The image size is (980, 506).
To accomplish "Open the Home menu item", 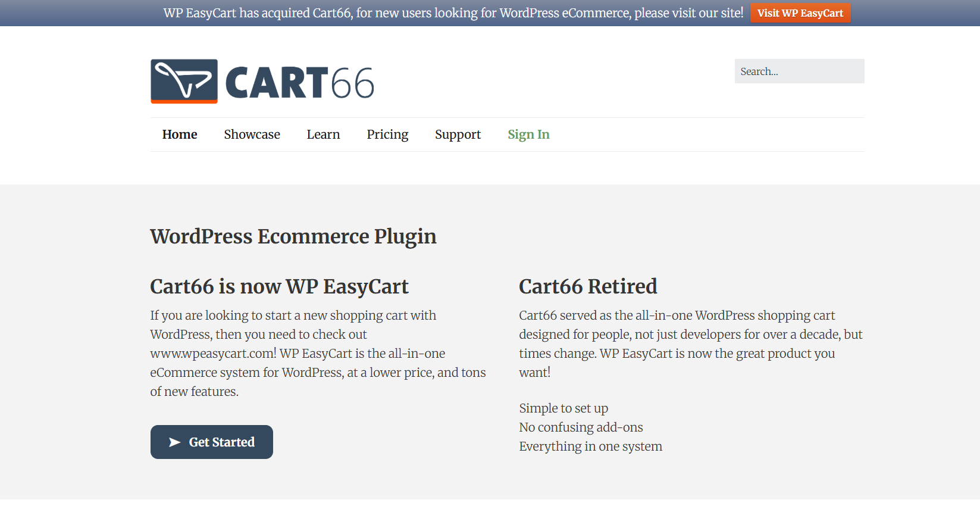I will [180, 135].
